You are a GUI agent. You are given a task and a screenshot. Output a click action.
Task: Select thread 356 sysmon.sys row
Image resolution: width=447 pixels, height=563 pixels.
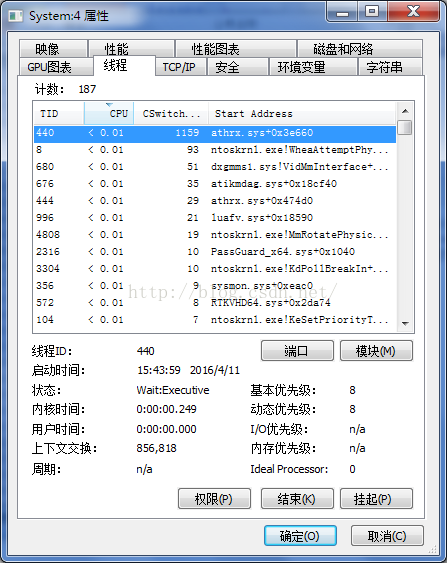click(x=215, y=286)
